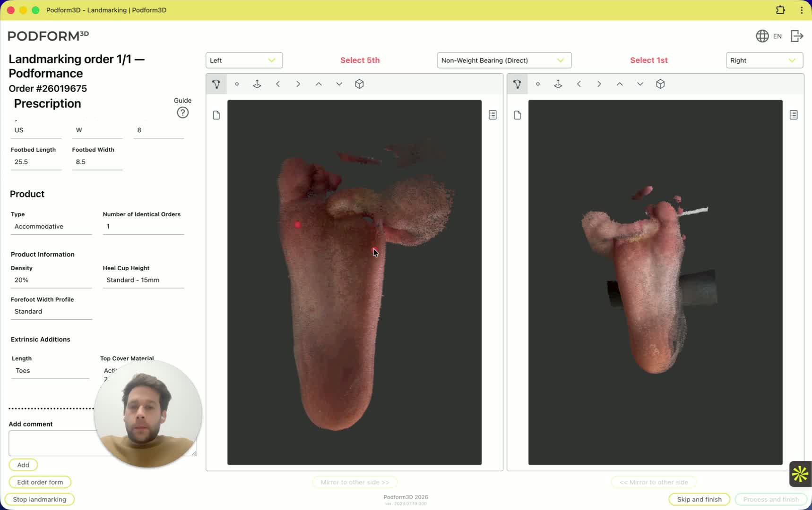The image size is (812, 510).
Task: Toggle the small circle point tool in right toolbar
Action: [x=538, y=84]
